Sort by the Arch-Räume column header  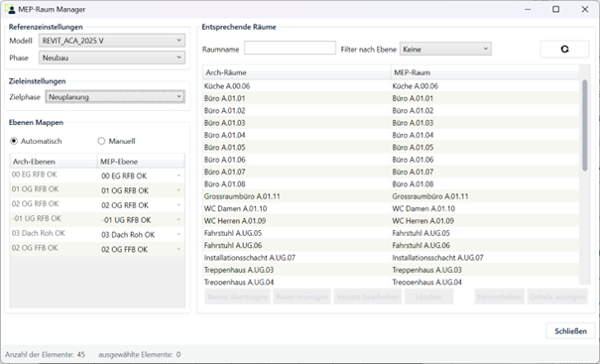pos(297,72)
